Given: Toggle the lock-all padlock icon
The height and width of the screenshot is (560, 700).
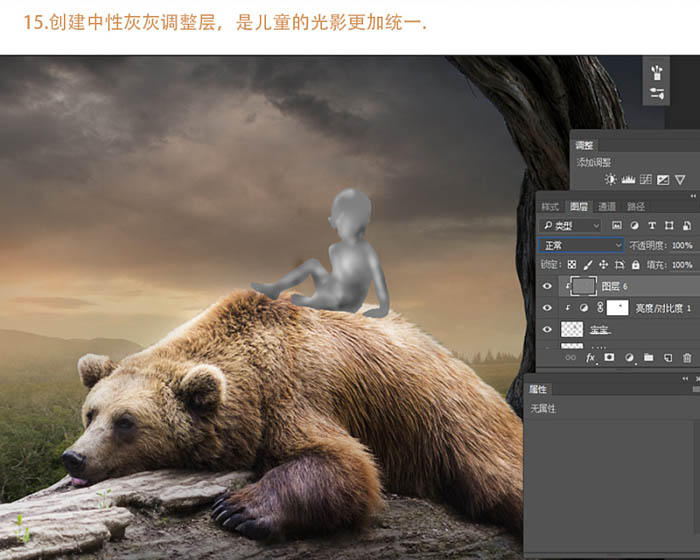Looking at the screenshot, I should pyautogui.click(x=636, y=265).
